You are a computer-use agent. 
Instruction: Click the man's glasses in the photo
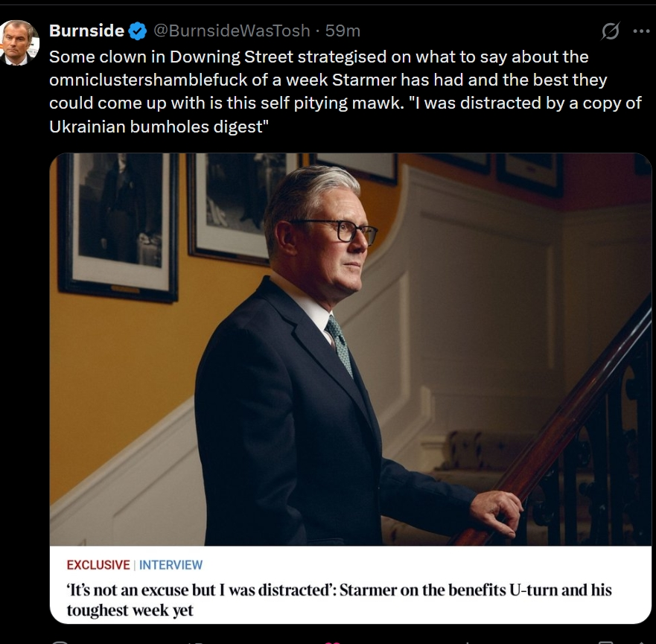pos(343,231)
